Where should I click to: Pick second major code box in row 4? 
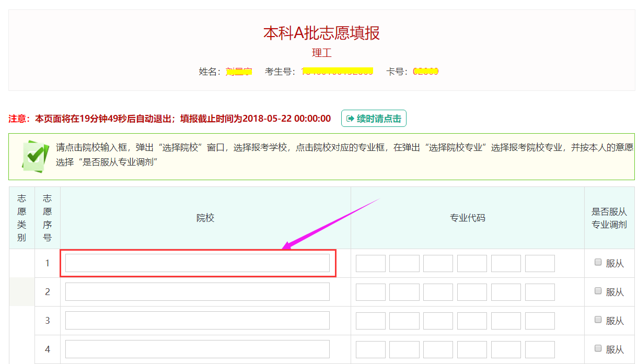[404, 349]
